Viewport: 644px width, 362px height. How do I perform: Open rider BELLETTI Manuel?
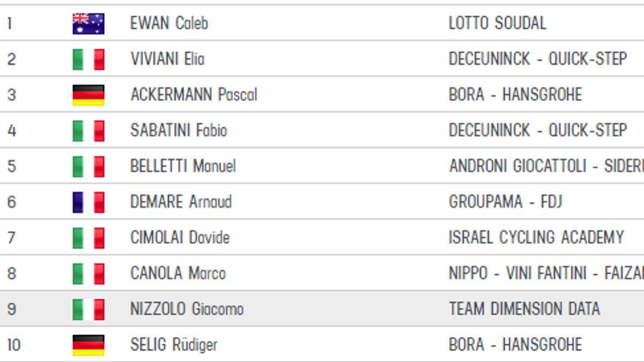point(183,166)
